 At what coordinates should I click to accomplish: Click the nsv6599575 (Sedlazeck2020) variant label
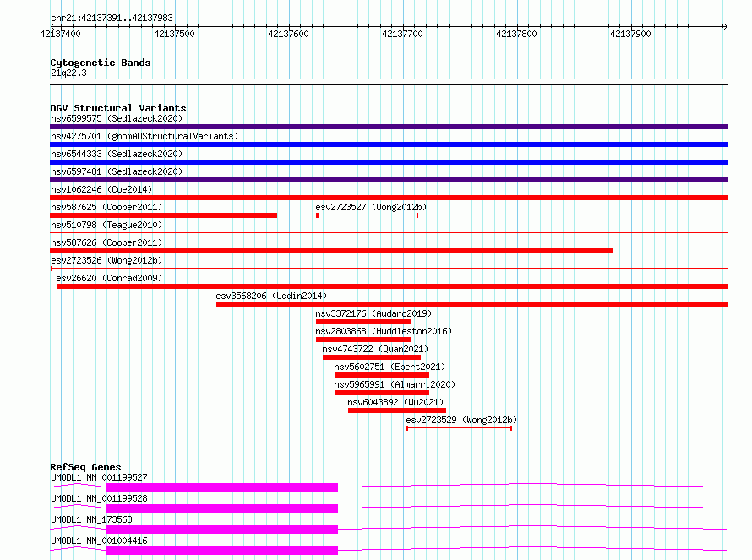(x=117, y=118)
